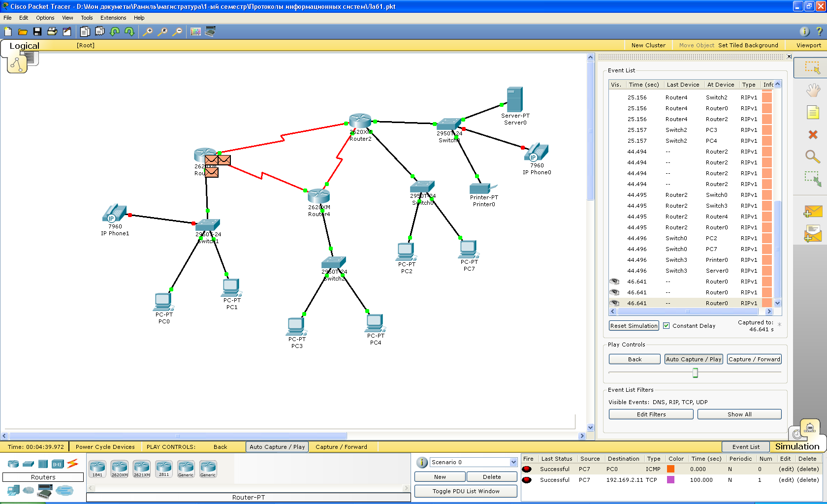The height and width of the screenshot is (504, 827).
Task: Zoom out with the magnifier minus icon
Action: coord(177,31)
